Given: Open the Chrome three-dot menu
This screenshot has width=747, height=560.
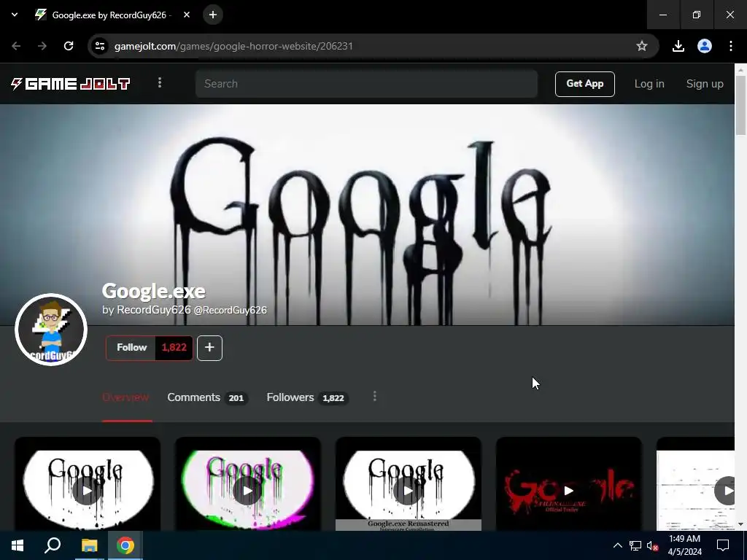Looking at the screenshot, I should pyautogui.click(x=731, y=46).
